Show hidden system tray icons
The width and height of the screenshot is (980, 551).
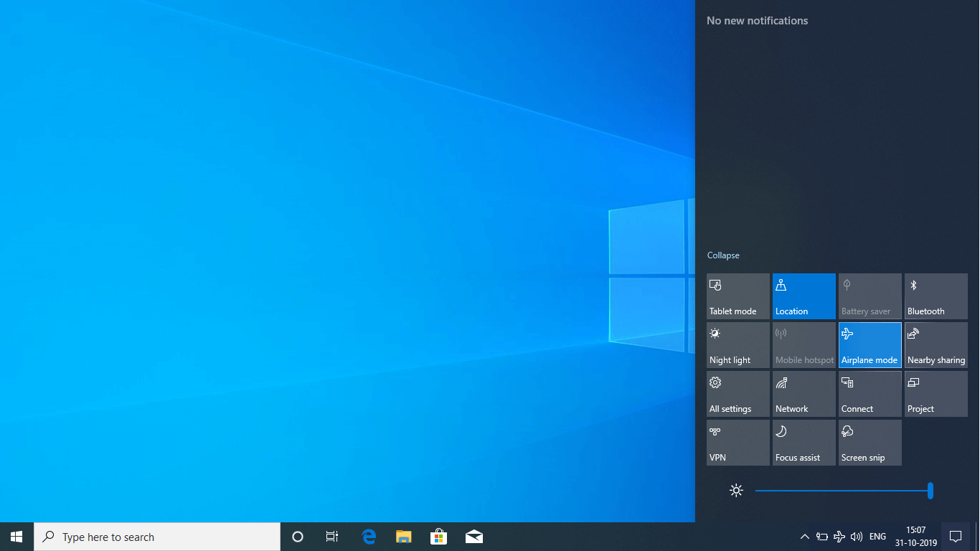pos(805,537)
